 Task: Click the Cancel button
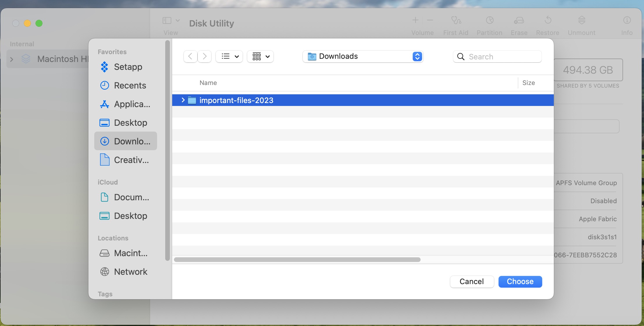(471, 281)
